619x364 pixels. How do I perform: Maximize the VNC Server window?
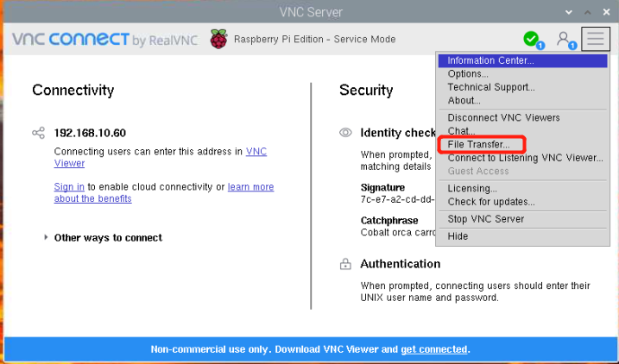coord(588,12)
